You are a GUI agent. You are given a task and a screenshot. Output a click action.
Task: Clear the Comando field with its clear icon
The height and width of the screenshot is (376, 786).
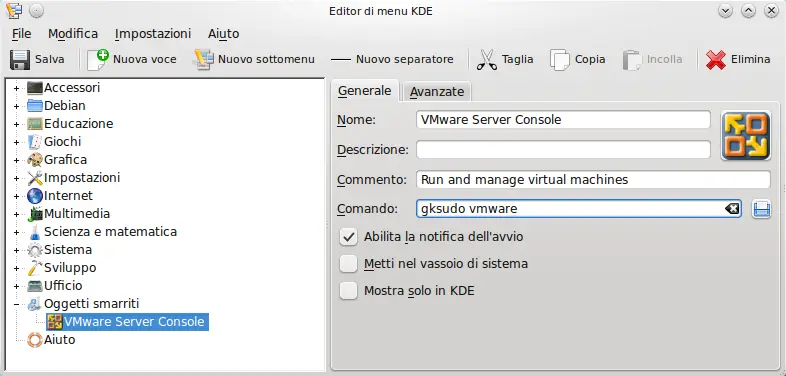tap(732, 209)
